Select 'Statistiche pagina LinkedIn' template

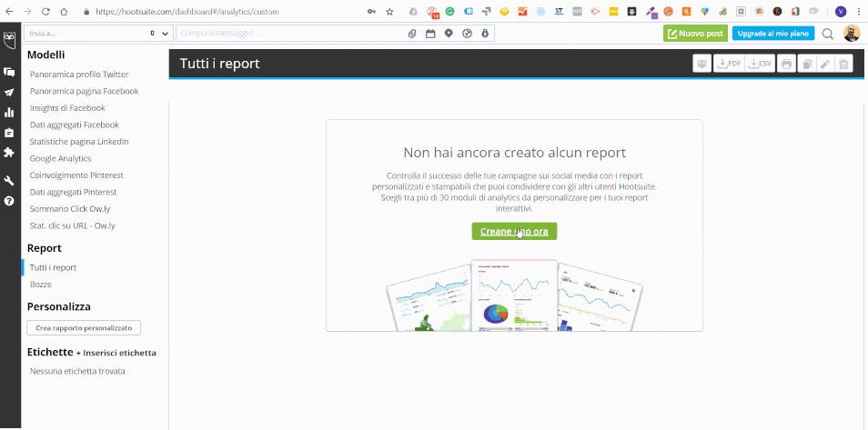click(x=79, y=141)
